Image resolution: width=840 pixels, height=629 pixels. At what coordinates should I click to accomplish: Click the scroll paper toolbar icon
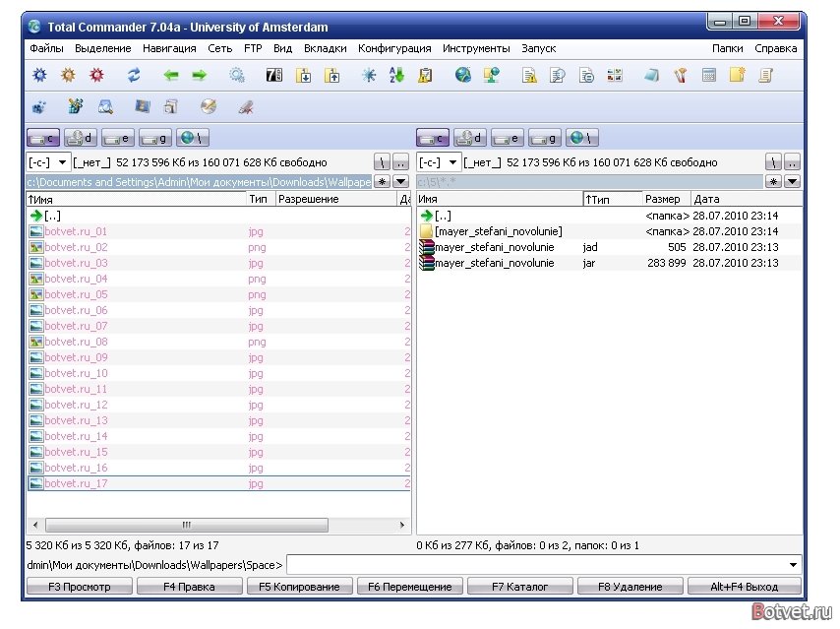765,75
